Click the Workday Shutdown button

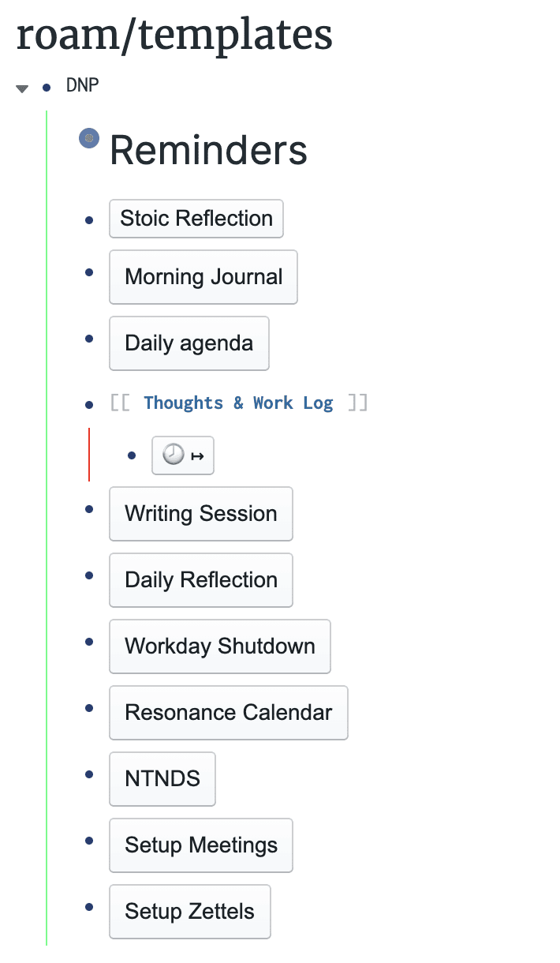point(219,646)
